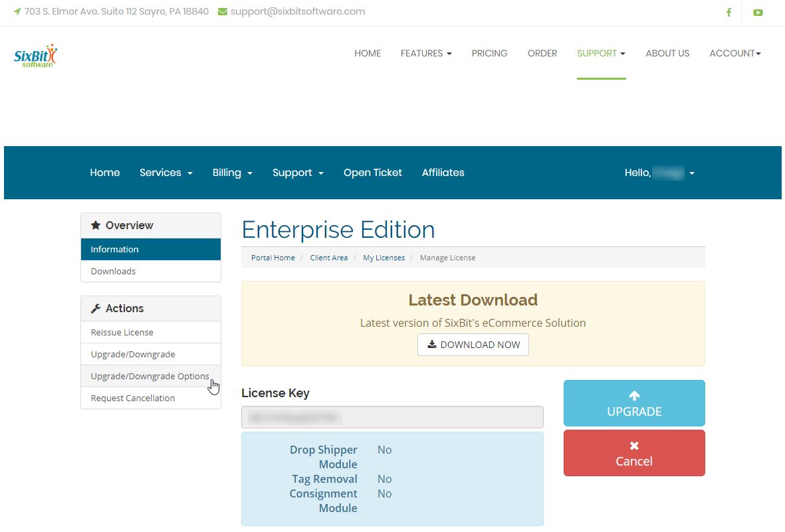Select Downloads in the Overview panel
The image size is (785, 532).
(151, 271)
